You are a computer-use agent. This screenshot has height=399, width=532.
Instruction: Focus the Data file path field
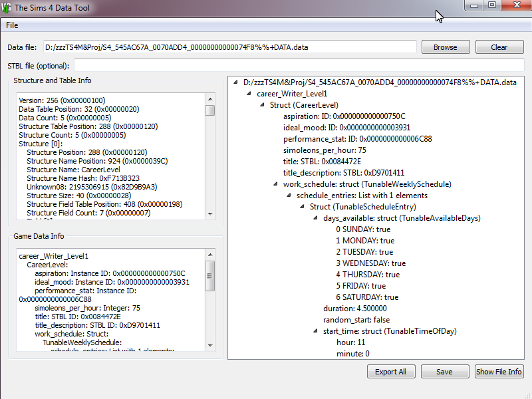[229, 47]
